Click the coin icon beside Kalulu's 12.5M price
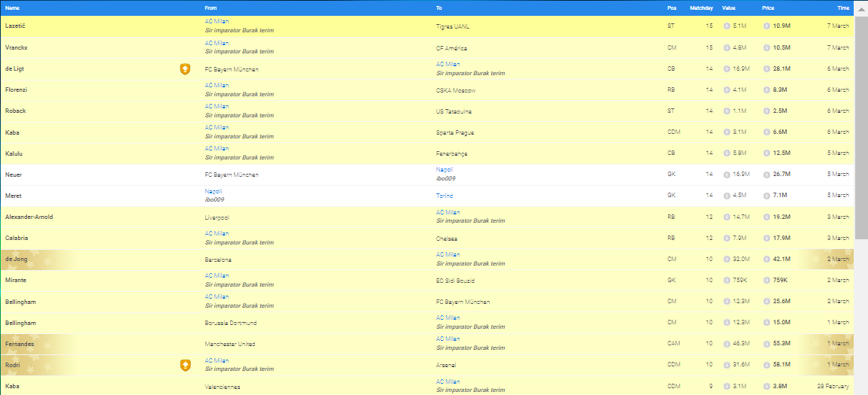This screenshot has width=868, height=395. 766,153
